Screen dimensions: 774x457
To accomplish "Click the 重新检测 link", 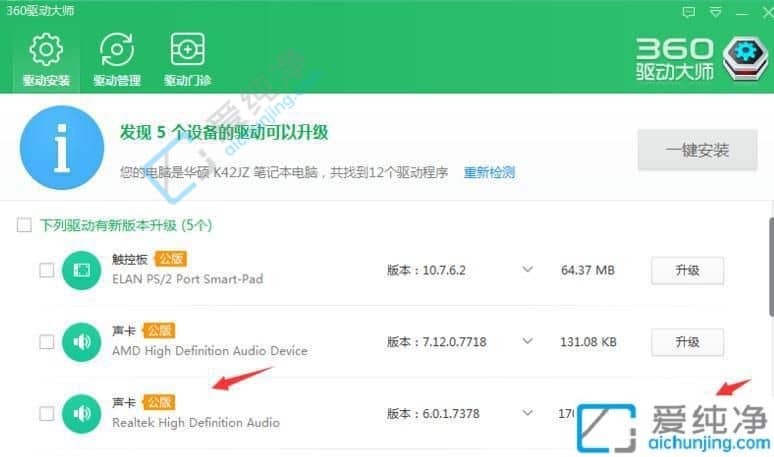I will [489, 172].
